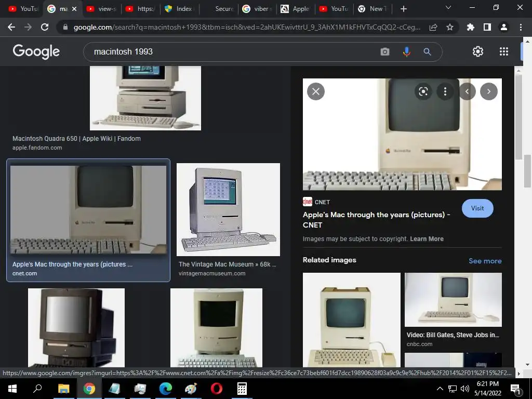Bookmark this page with star icon
The image size is (532, 399).
(x=450, y=27)
